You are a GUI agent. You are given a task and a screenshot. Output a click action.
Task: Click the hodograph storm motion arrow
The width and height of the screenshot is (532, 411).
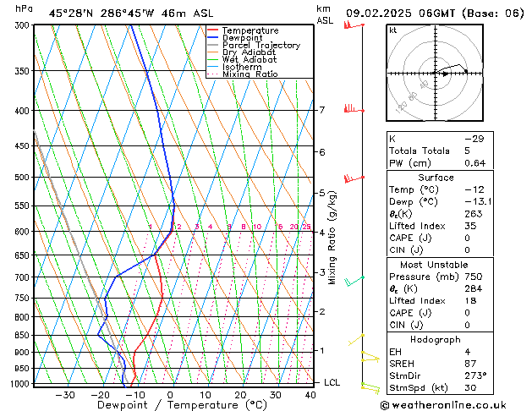pos(446,74)
